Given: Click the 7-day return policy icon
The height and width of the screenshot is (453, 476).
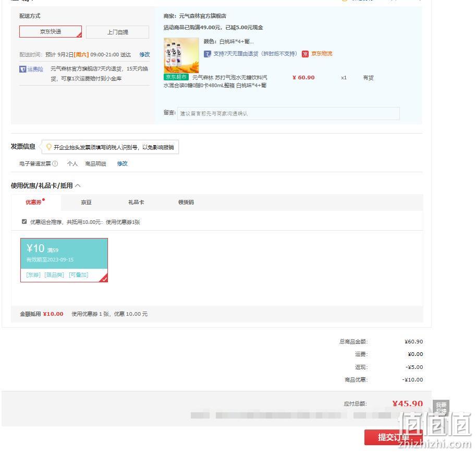Looking at the screenshot, I should click(x=208, y=54).
